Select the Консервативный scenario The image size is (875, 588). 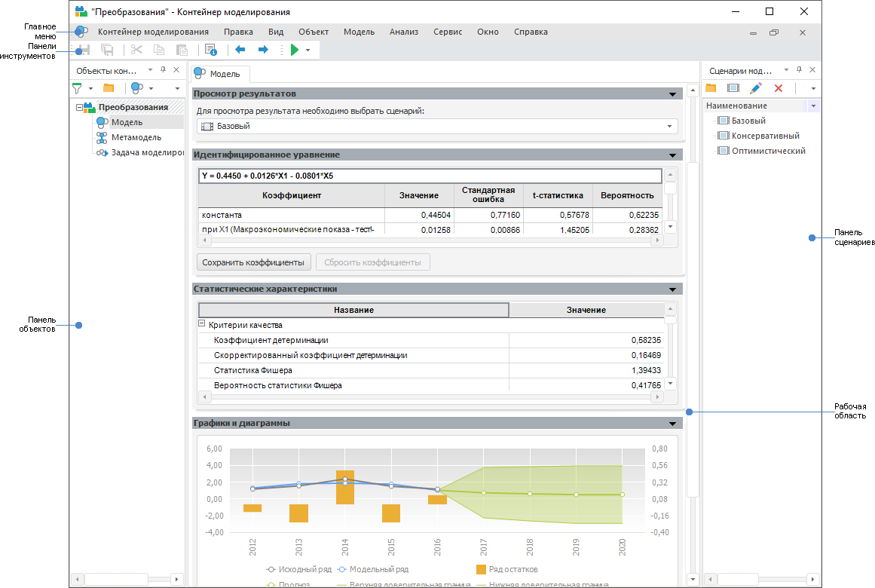[765, 136]
